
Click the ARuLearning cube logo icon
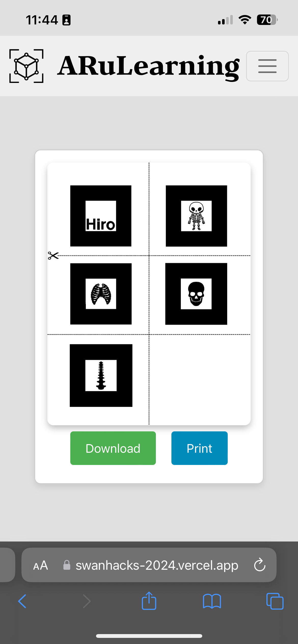click(x=26, y=66)
